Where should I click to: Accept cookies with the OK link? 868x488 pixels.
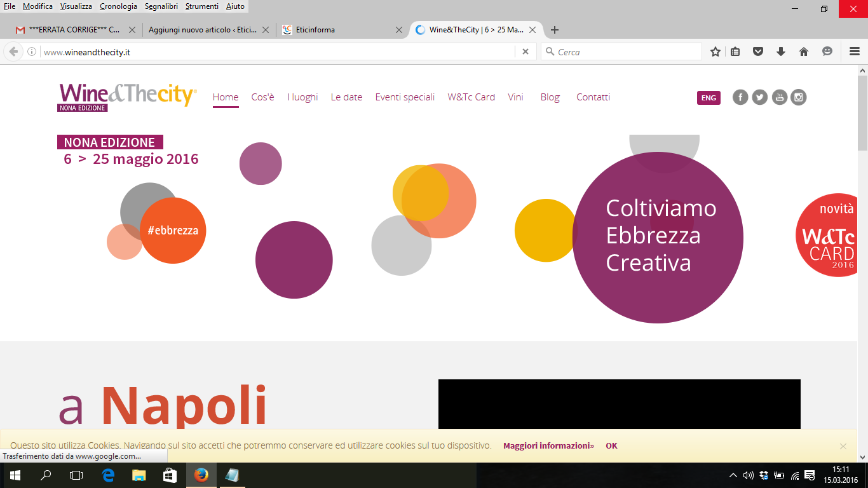click(611, 446)
